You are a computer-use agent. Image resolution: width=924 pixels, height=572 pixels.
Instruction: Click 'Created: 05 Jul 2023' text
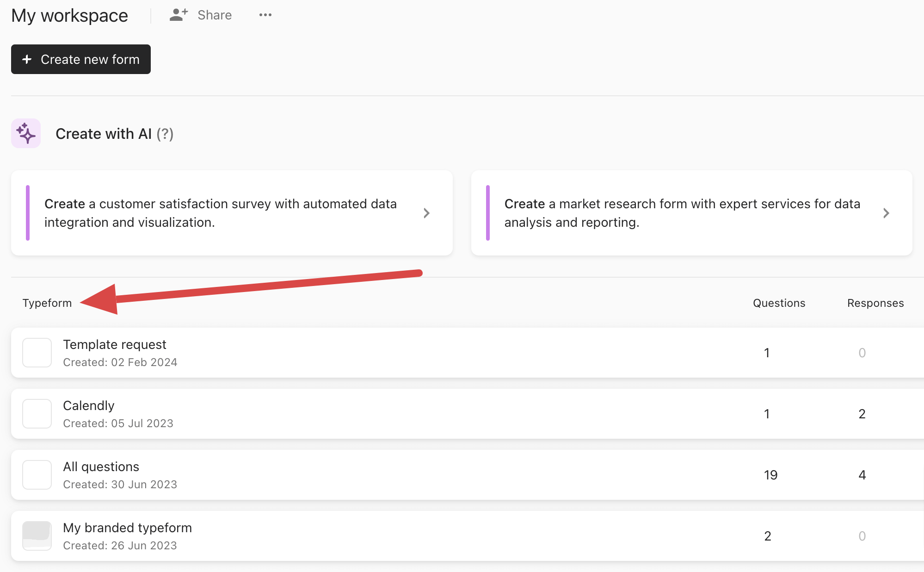(x=118, y=423)
